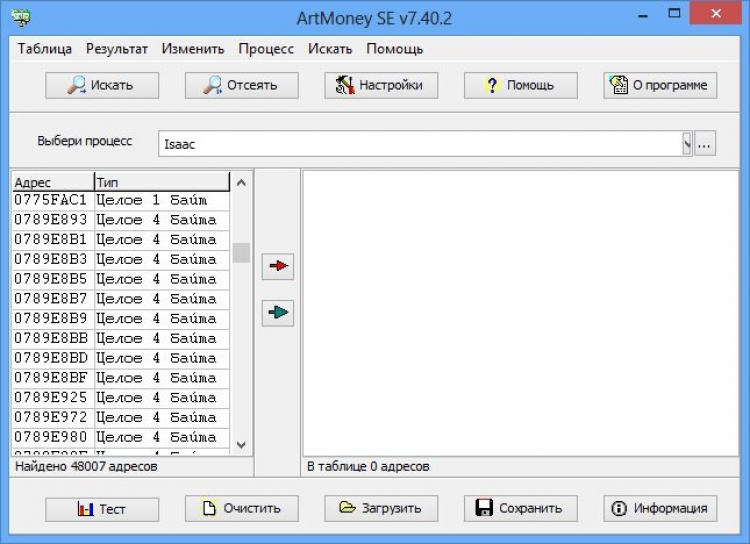The width and height of the screenshot is (750, 544).
Task: Maximize the ArtMoney window
Action: [x=674, y=13]
